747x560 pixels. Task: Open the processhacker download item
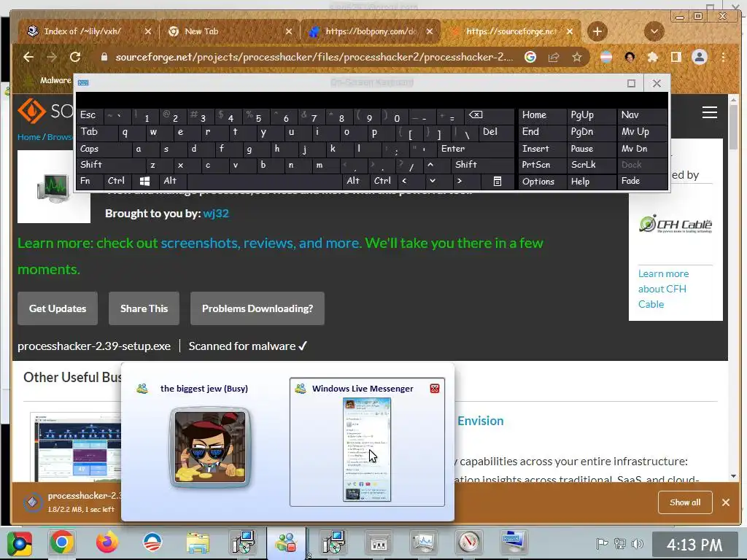pos(71,502)
